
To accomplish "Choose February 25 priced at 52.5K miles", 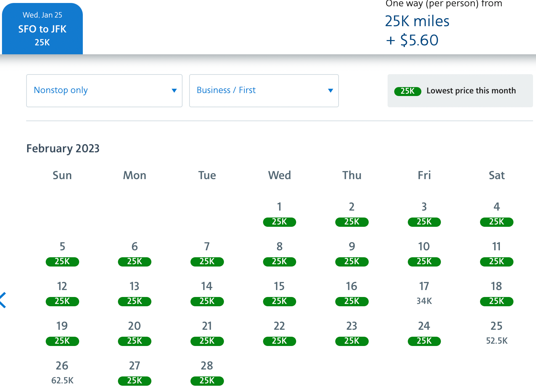I will [x=496, y=340].
